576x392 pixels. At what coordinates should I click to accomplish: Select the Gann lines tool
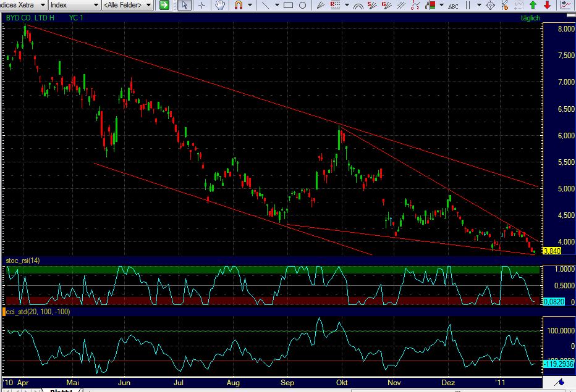(x=386, y=6)
